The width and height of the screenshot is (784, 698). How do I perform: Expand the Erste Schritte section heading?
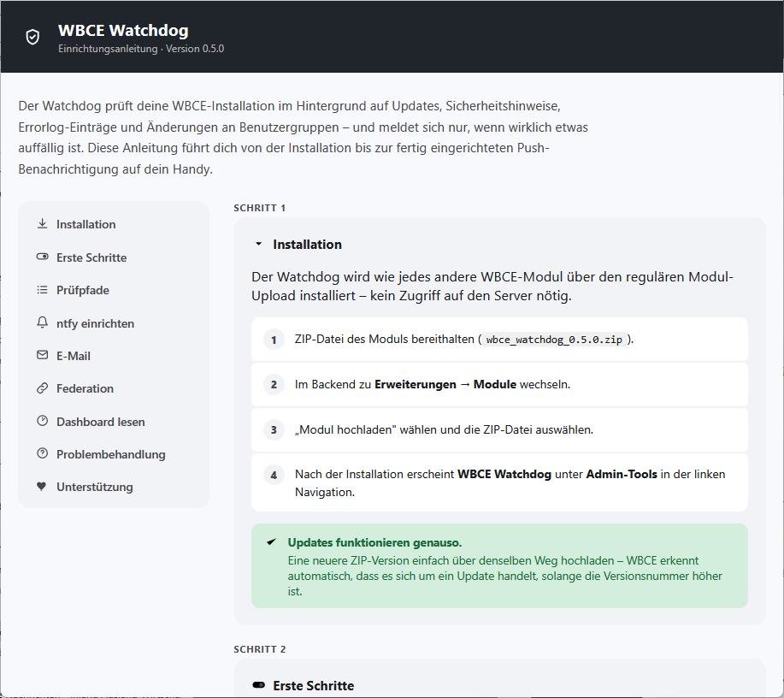(314, 685)
